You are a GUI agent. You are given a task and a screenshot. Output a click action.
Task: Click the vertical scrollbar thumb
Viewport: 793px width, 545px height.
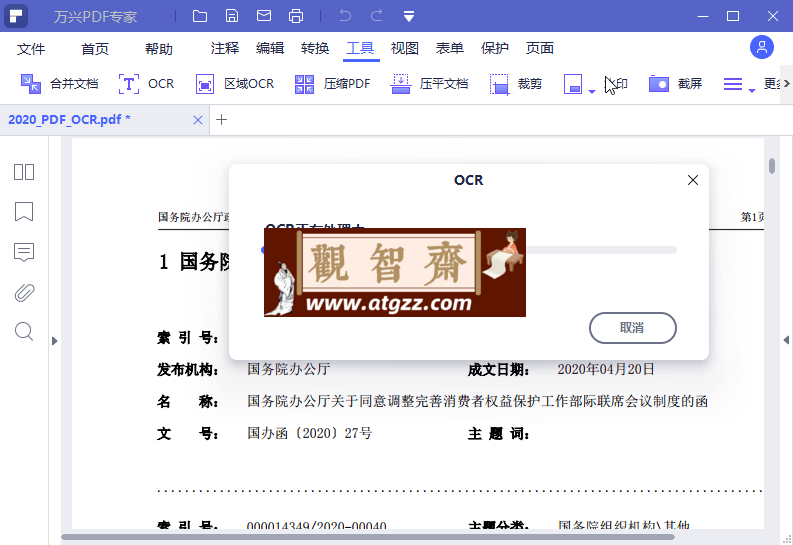coord(772,165)
